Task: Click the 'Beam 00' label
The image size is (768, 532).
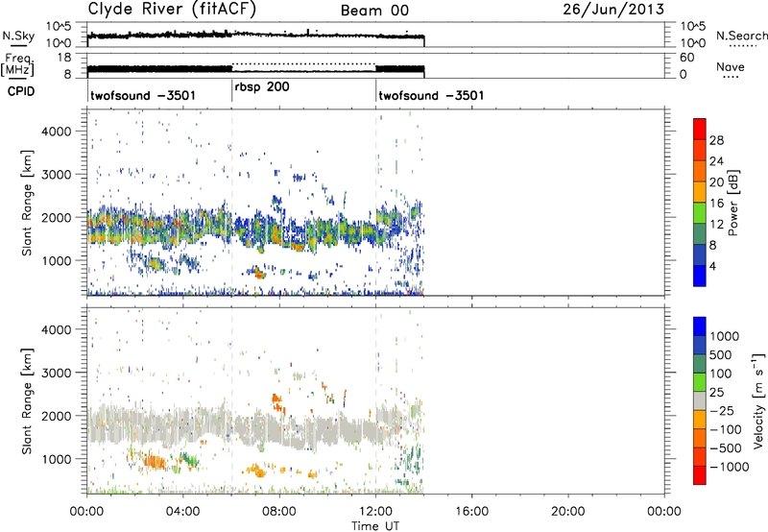Action: click(x=374, y=11)
